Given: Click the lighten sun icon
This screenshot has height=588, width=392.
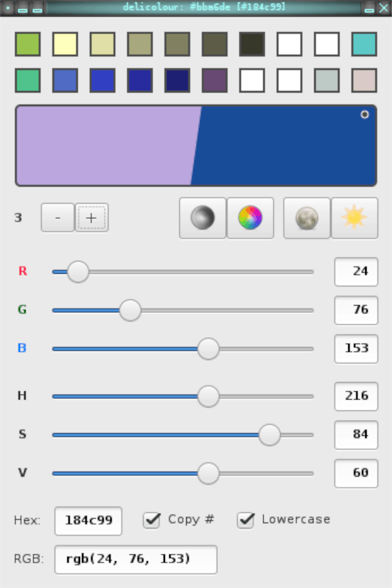Looking at the screenshot, I should 354,218.
